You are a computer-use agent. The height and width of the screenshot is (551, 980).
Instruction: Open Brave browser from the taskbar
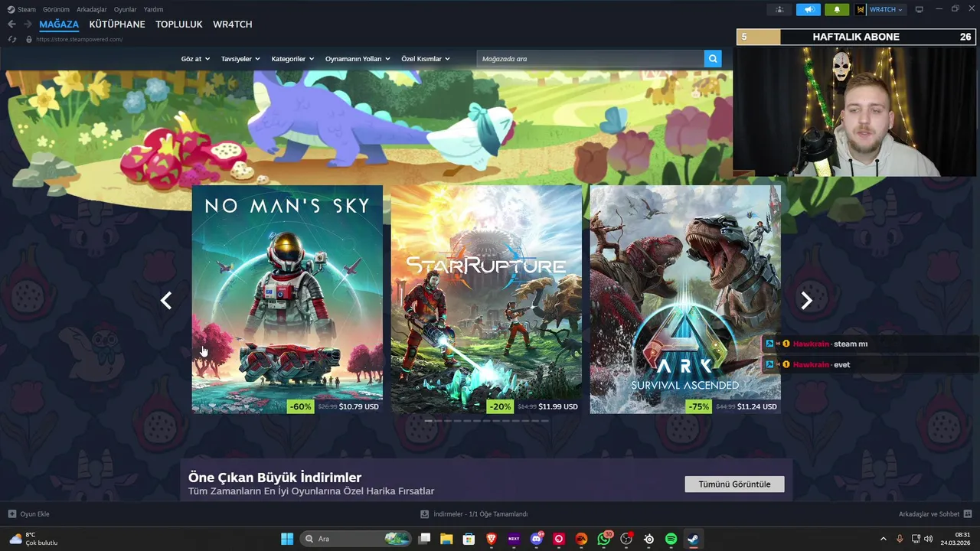click(492, 539)
